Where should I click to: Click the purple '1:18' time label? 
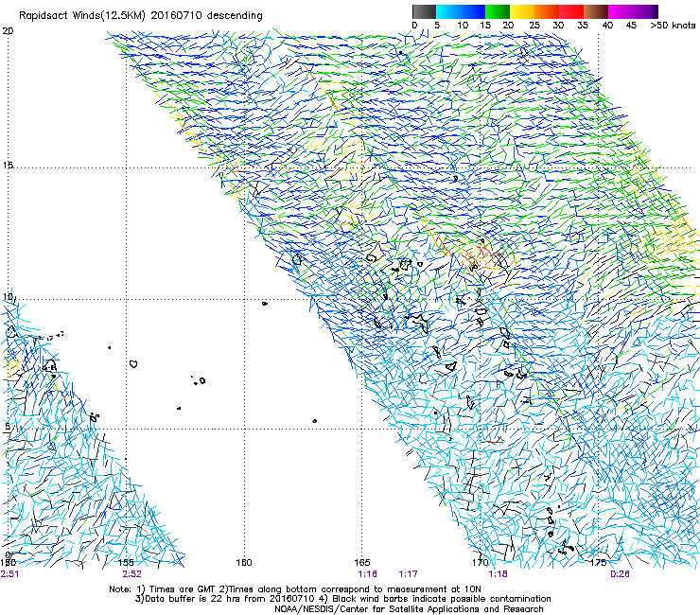(498, 574)
